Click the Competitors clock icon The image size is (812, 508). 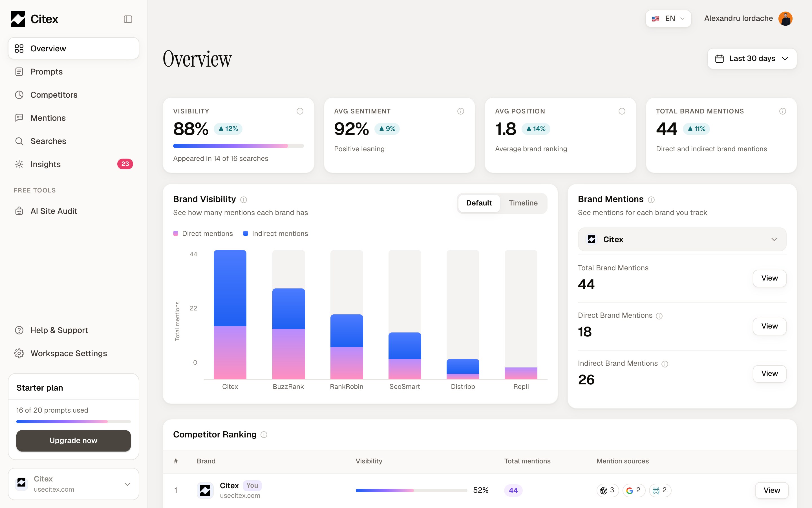click(x=19, y=95)
